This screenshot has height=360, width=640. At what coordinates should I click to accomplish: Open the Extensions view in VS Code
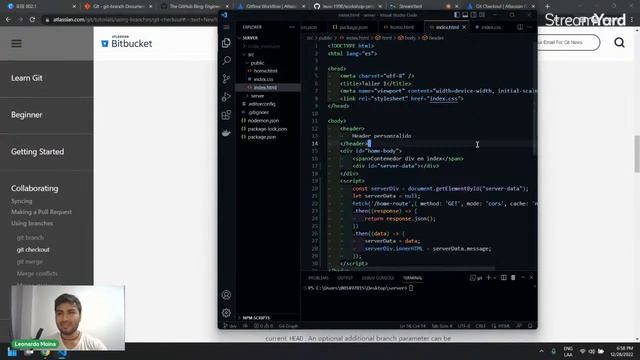tap(226, 115)
